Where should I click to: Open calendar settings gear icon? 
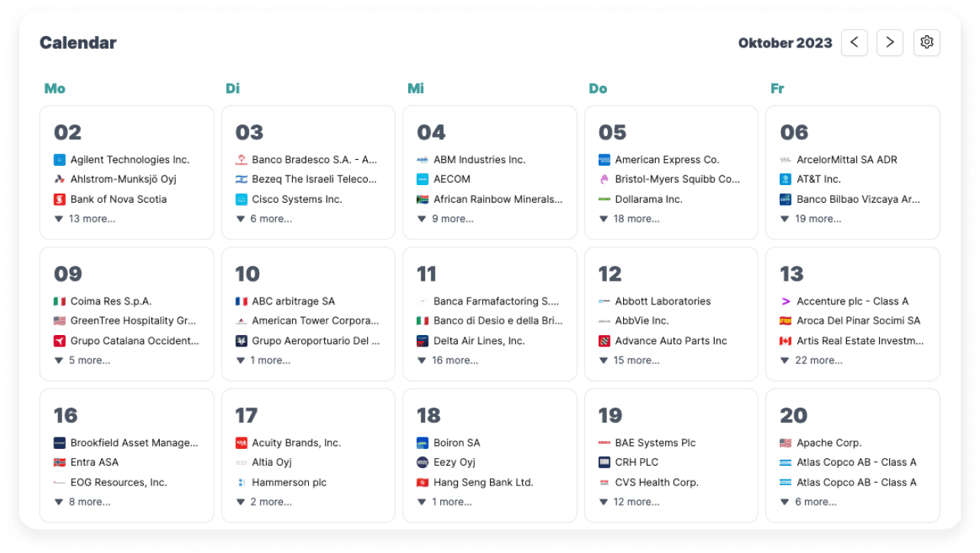click(x=926, y=43)
